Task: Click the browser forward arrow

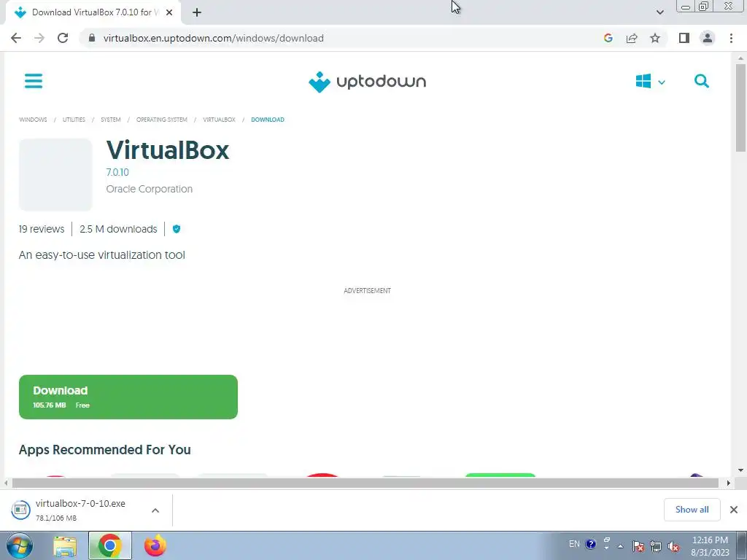Action: tap(39, 38)
